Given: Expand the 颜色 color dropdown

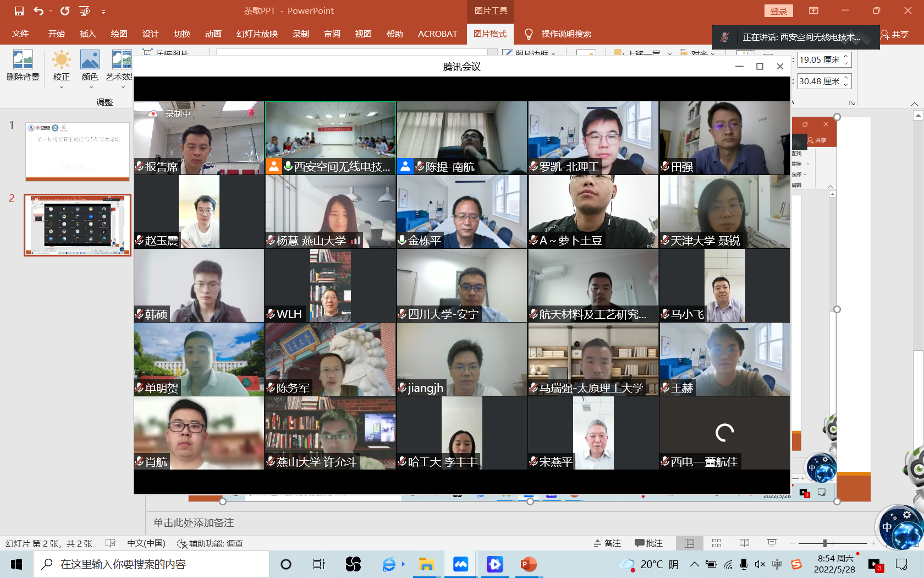Looking at the screenshot, I should point(90,87).
